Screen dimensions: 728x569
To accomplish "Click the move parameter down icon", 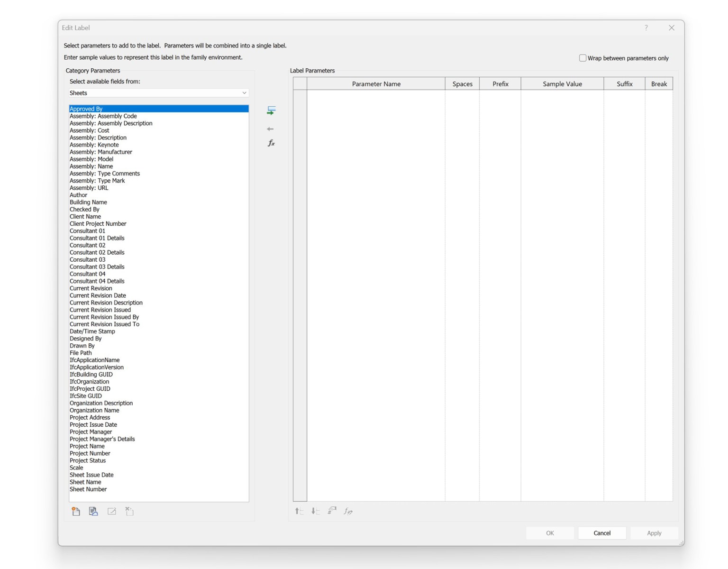I will [x=315, y=511].
